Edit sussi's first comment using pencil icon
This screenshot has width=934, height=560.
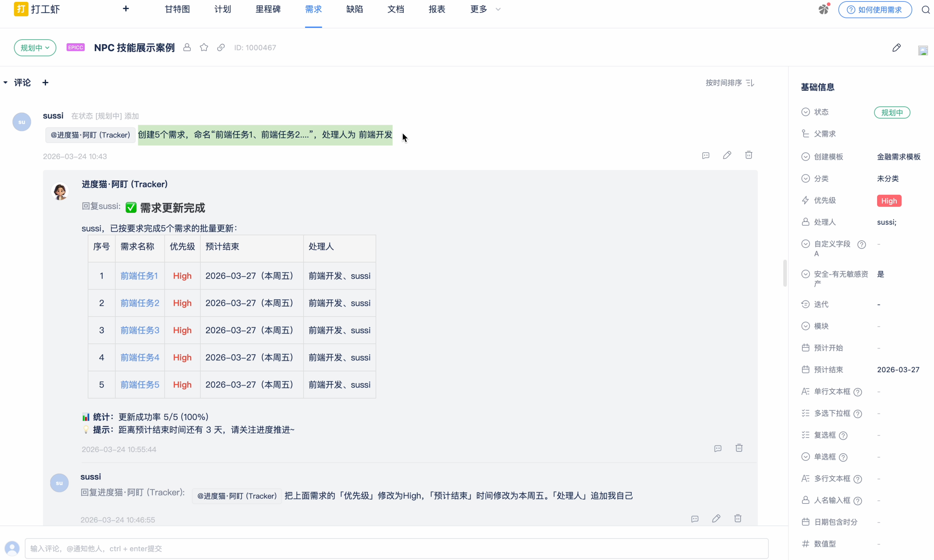pyautogui.click(x=727, y=155)
